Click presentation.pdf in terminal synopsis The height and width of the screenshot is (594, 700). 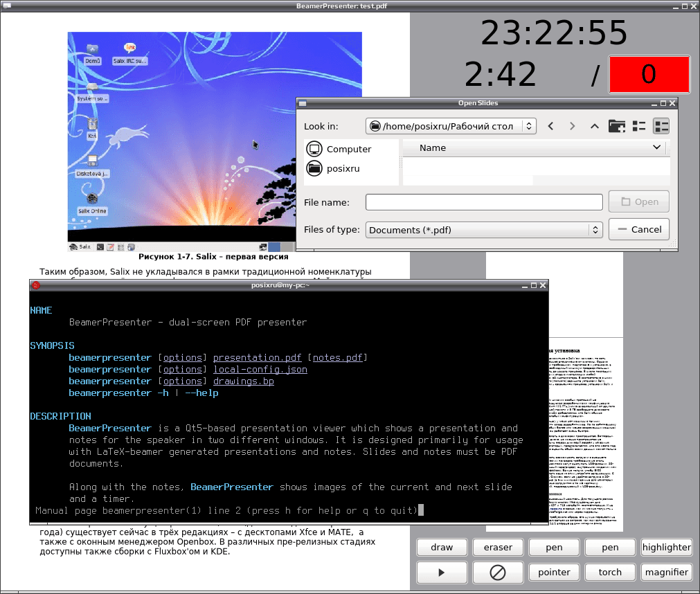pyautogui.click(x=257, y=357)
